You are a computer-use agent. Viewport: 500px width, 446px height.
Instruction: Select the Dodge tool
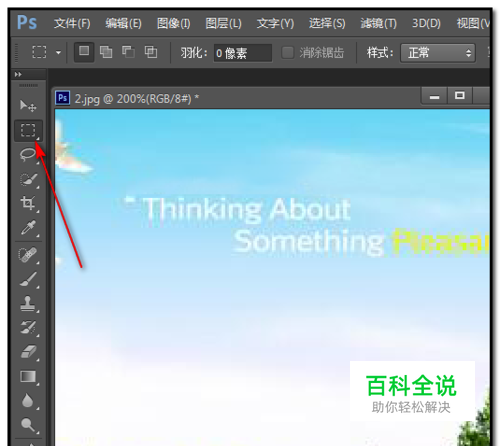pos(28,425)
